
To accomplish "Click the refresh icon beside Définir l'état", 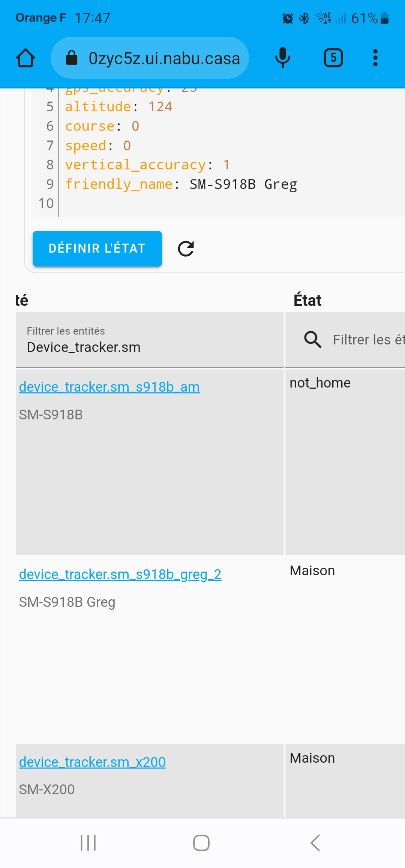I will pyautogui.click(x=186, y=248).
